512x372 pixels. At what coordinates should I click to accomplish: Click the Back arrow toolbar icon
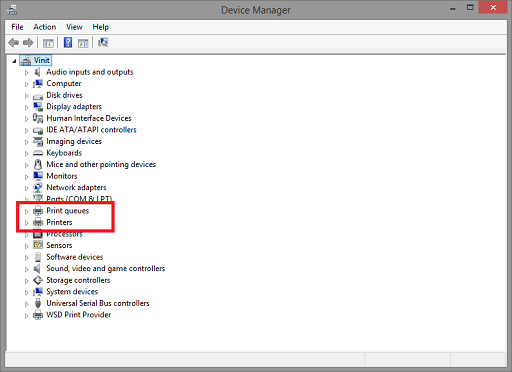tap(14, 43)
